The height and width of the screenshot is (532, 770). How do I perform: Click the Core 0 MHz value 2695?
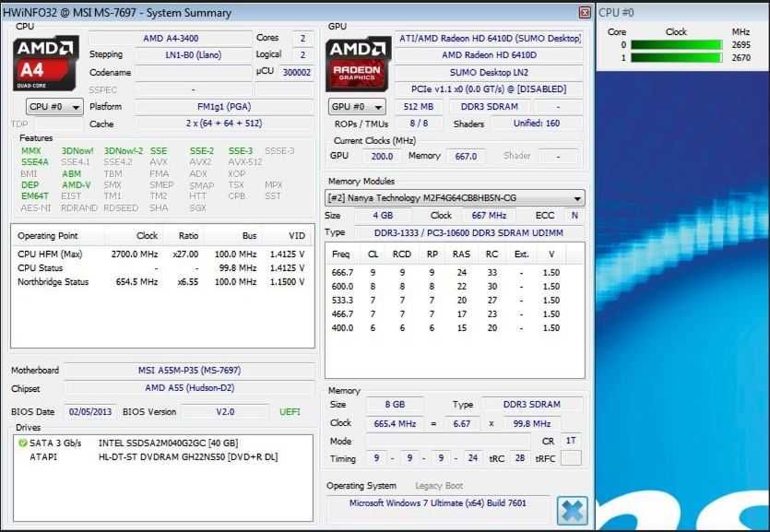(741, 44)
